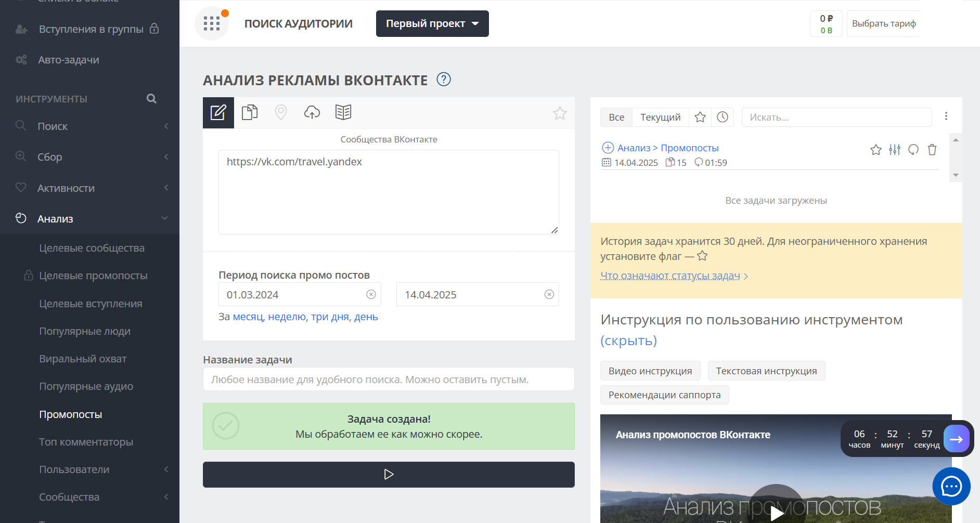This screenshot has width=980, height=523.
Task: Click the Видео инструкция button
Action: (650, 371)
